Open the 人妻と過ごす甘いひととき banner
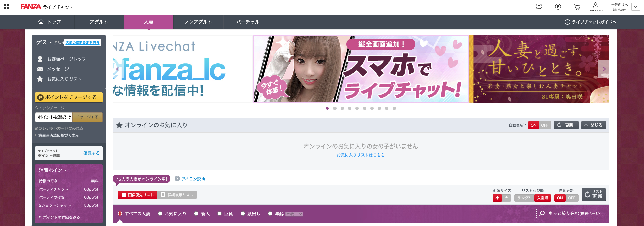Viewport: 644px width, 226px height. [x=539, y=69]
